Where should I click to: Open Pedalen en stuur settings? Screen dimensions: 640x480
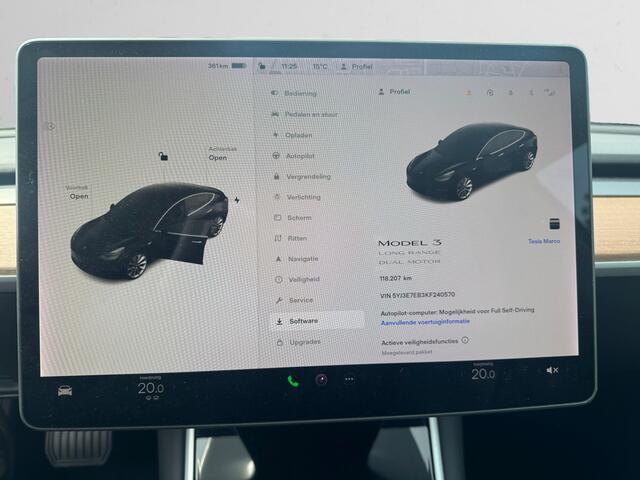pos(304,114)
